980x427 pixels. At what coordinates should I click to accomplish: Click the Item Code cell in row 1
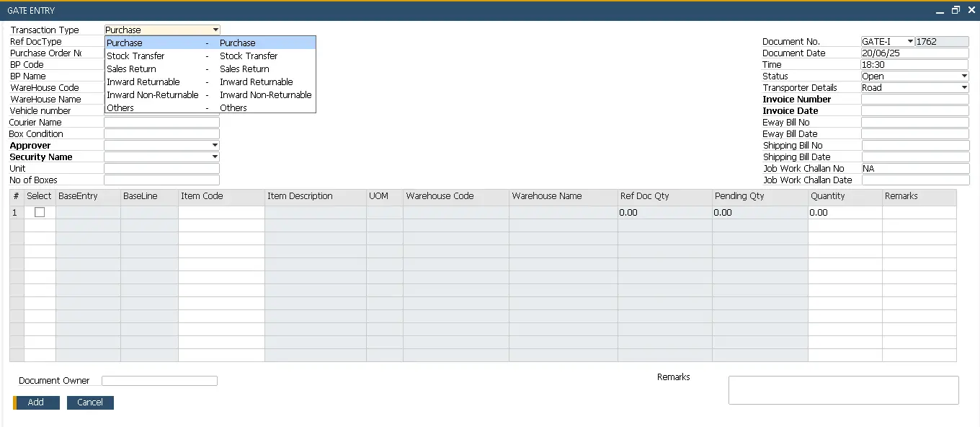[x=221, y=213]
